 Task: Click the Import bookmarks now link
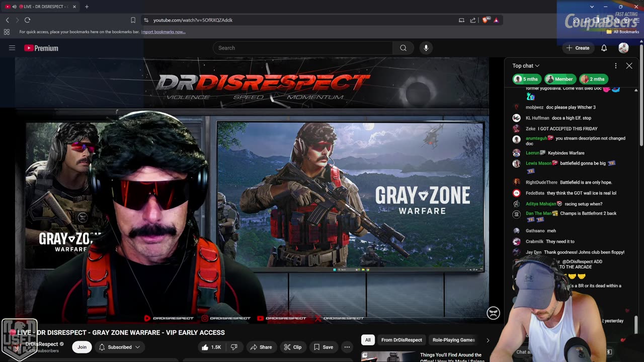point(163,32)
